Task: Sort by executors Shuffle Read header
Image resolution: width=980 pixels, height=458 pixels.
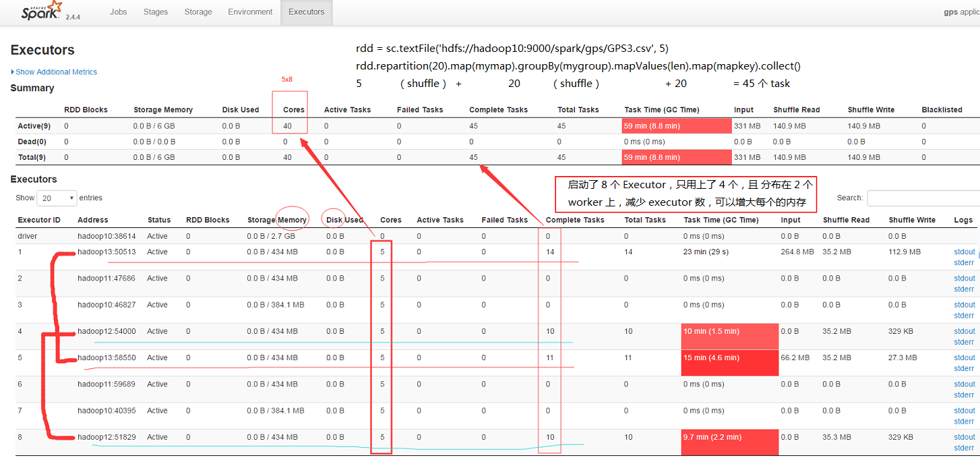Action: tap(846, 220)
